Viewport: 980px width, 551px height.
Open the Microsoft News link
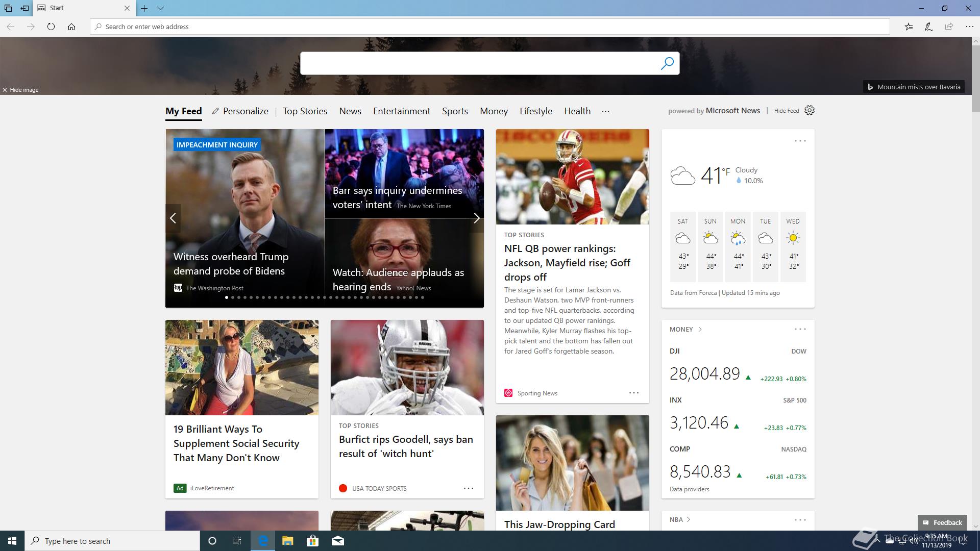732,111
